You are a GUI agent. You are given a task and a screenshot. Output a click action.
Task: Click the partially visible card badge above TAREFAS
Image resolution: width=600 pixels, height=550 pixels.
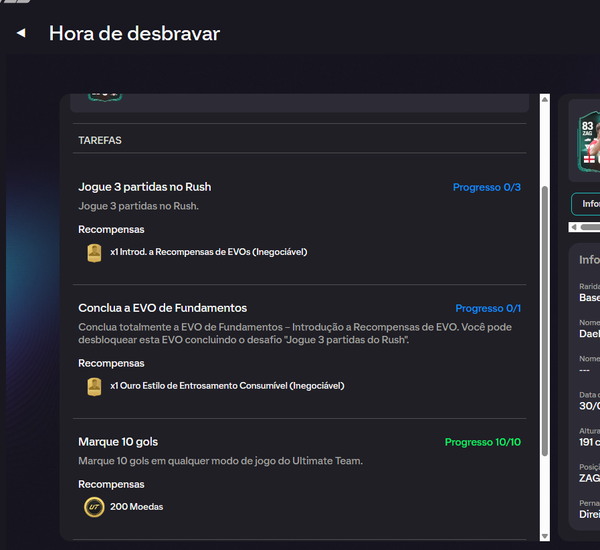pos(104,96)
